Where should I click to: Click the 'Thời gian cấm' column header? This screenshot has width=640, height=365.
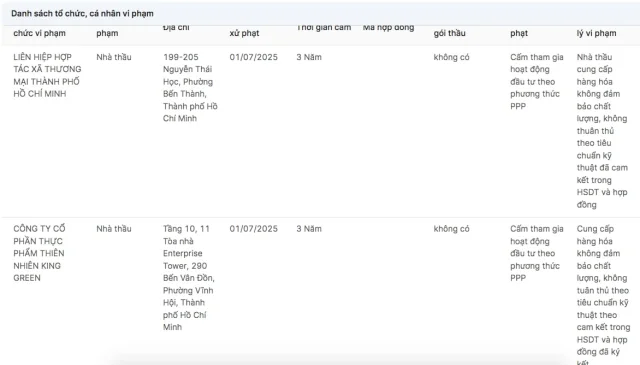(x=324, y=28)
